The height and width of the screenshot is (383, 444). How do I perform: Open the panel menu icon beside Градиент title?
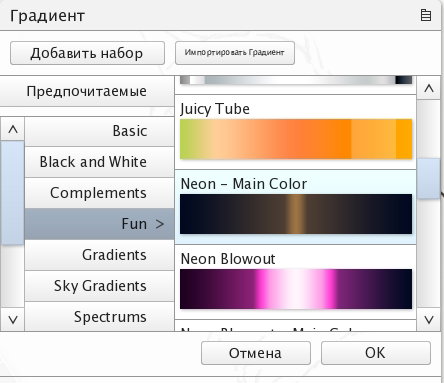click(426, 15)
